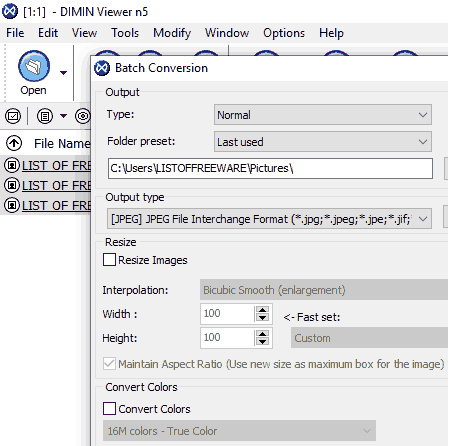Open the Fast set Custom dropdown
This screenshot has width=450, height=446.
[x=369, y=338]
